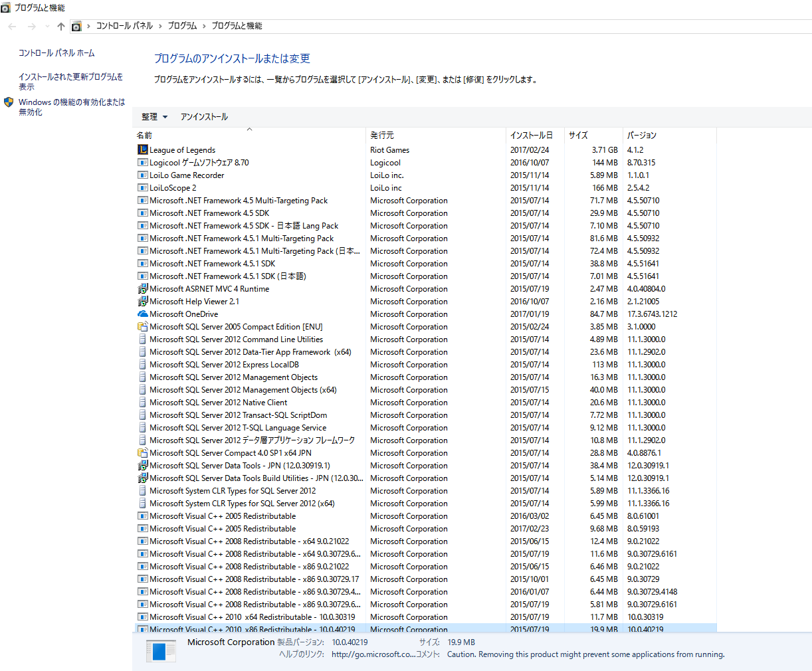Screen dimensions: 812x671
Task: Sort by バージョン column header
Action: click(670, 135)
